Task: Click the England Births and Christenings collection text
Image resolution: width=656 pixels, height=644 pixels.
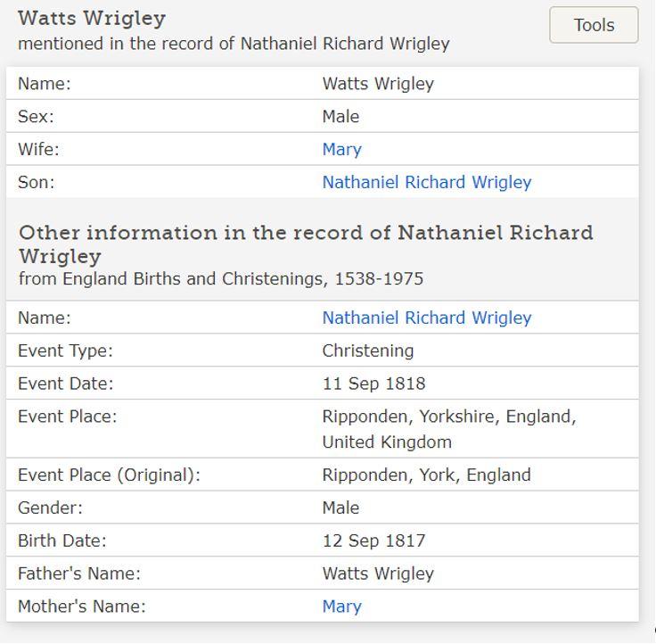Action: [221, 279]
